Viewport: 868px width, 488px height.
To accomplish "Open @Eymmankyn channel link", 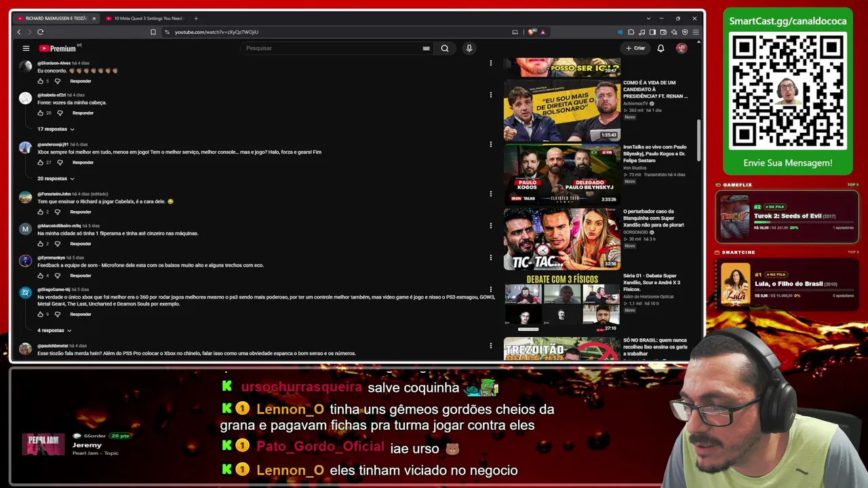I will (x=52, y=258).
